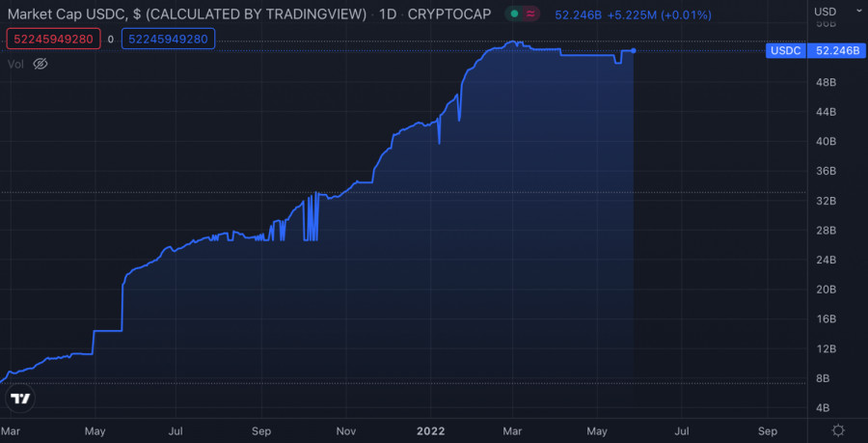Click the 52.246B +5.225M (+0.01%) value text
The height and width of the screenshot is (443, 868).
point(634,14)
